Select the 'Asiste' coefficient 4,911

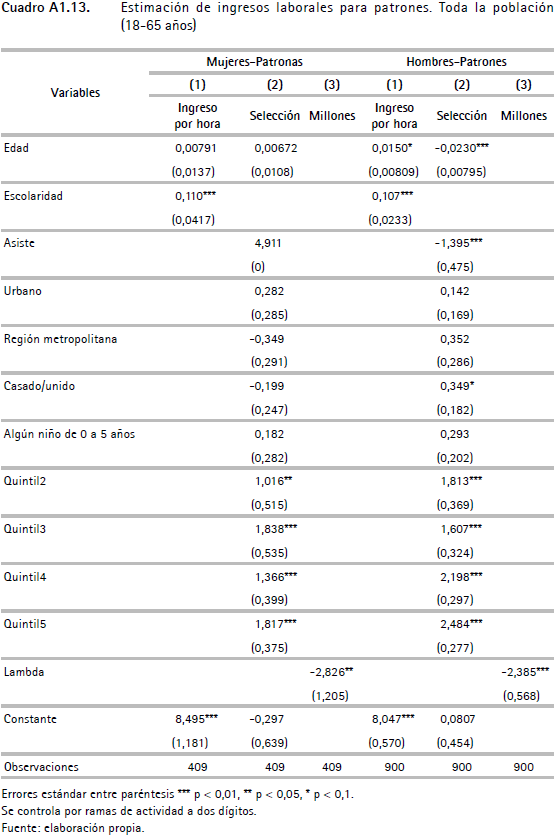(268, 243)
